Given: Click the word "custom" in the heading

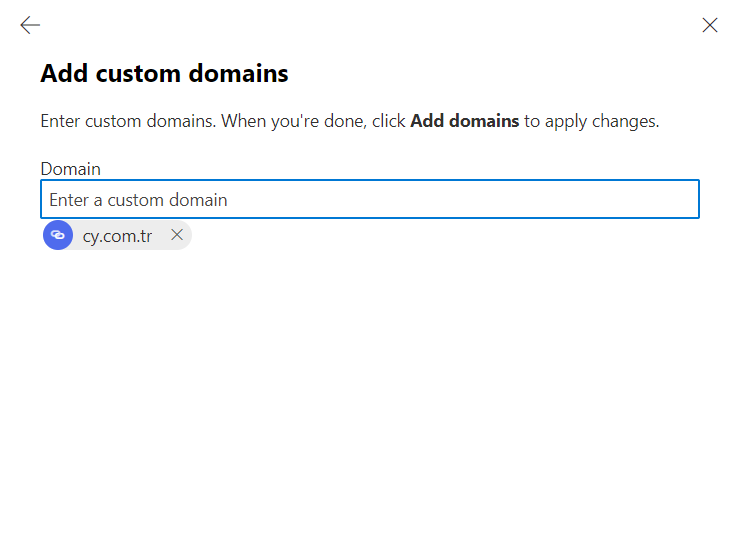Looking at the screenshot, I should 141,74.
